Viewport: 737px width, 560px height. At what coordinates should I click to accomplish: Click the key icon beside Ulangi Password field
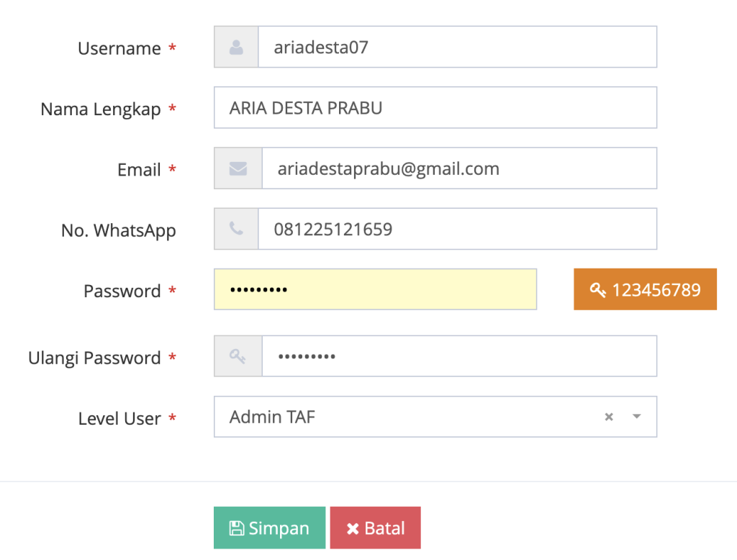pos(238,356)
